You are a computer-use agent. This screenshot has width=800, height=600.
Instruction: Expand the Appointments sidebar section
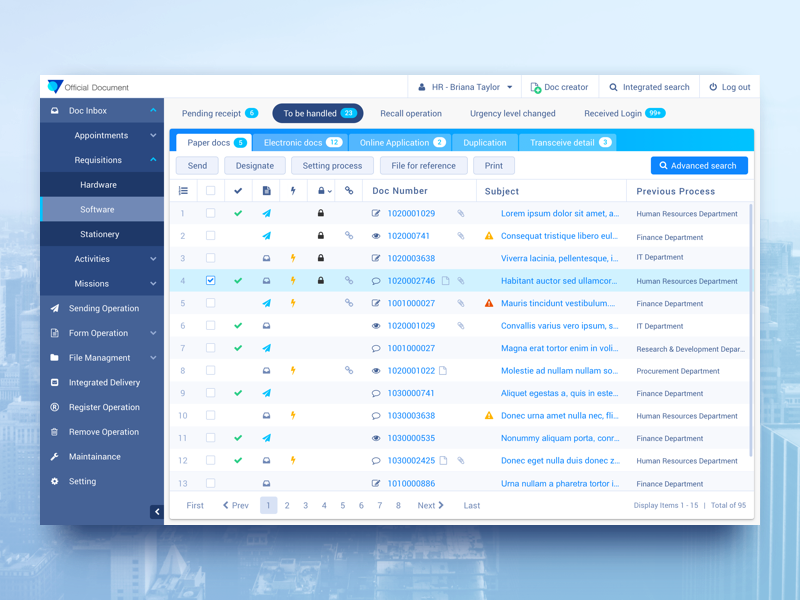[153, 136]
